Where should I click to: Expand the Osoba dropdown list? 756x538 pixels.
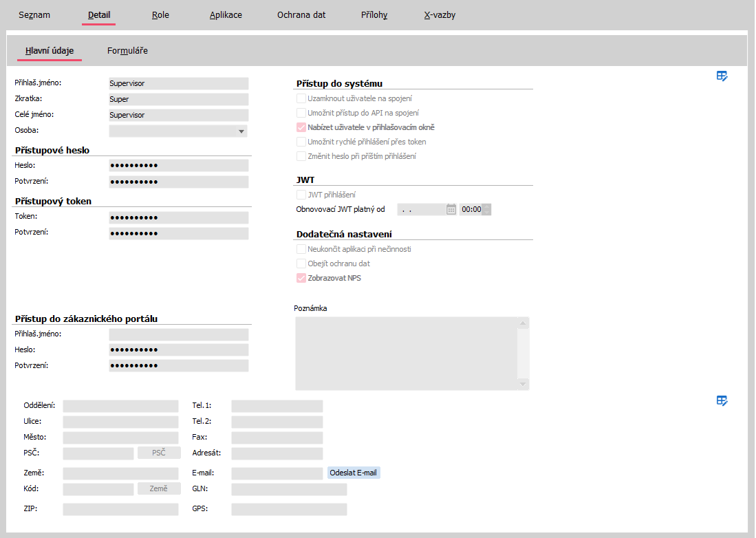click(x=241, y=131)
